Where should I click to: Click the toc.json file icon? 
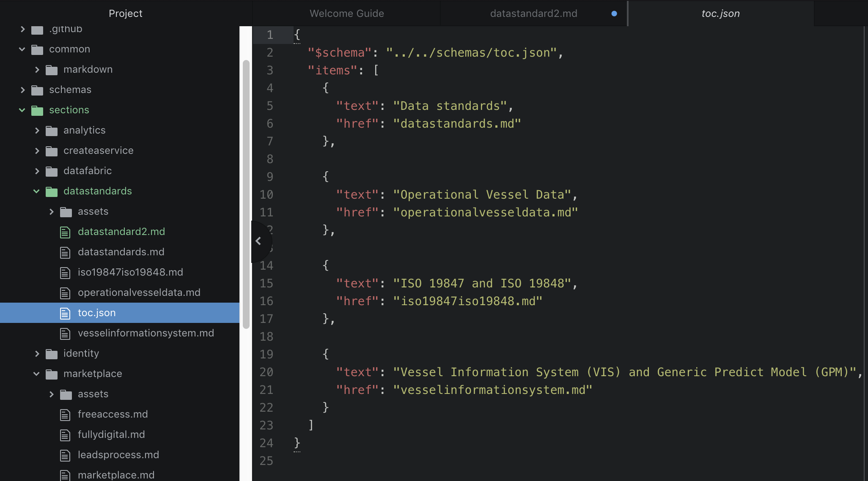pos(65,314)
